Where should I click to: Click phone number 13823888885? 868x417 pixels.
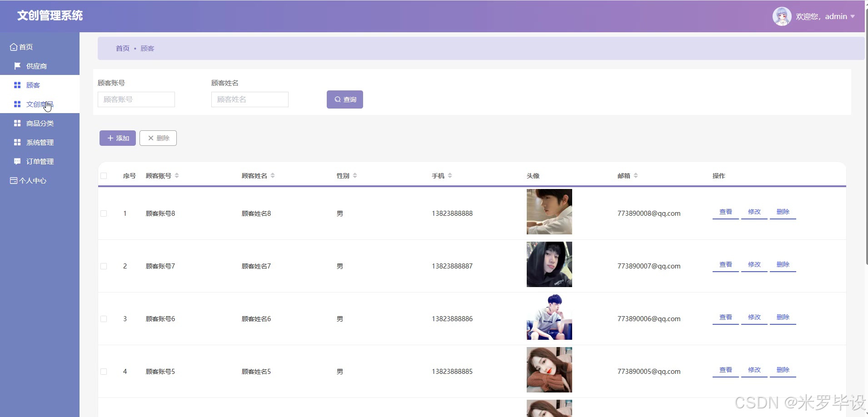coord(452,372)
